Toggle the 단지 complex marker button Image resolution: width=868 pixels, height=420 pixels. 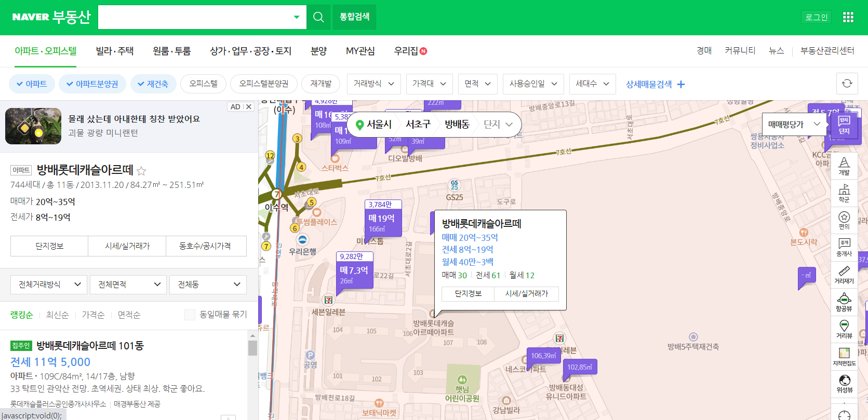tap(844, 125)
